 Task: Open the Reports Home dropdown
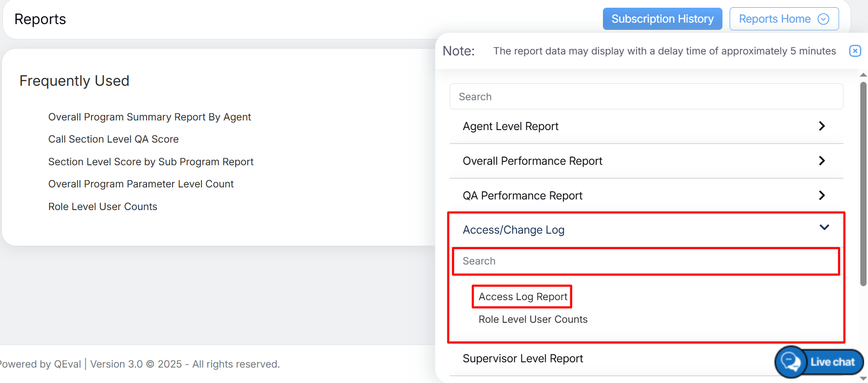[x=774, y=19]
